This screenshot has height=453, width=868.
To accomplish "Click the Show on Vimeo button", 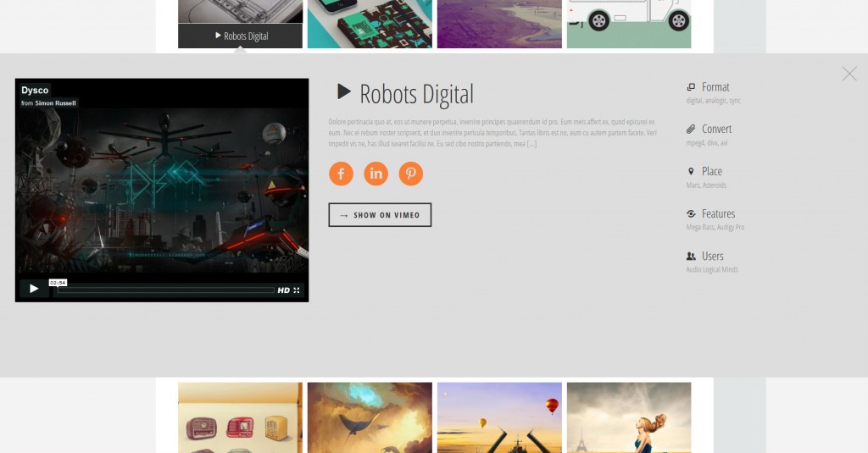I will 380,215.
